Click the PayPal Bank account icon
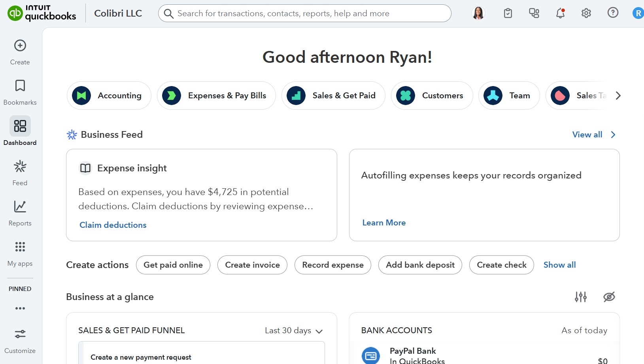This screenshot has width=644, height=364. click(x=371, y=355)
